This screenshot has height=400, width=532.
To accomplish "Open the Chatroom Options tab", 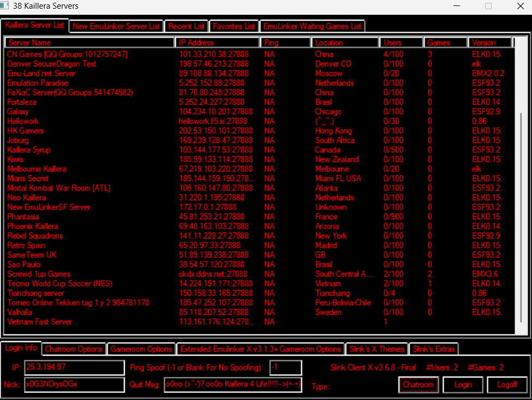I will pos(74,349).
